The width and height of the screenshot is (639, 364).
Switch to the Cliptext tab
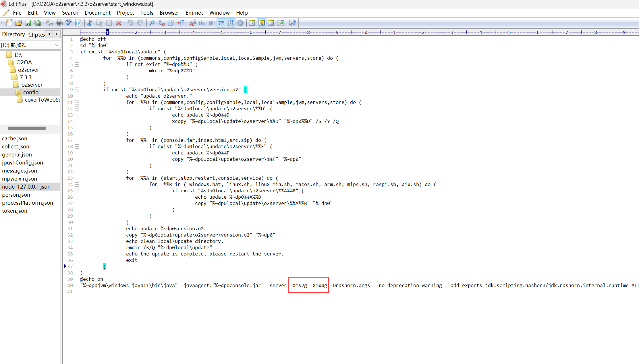36,35
